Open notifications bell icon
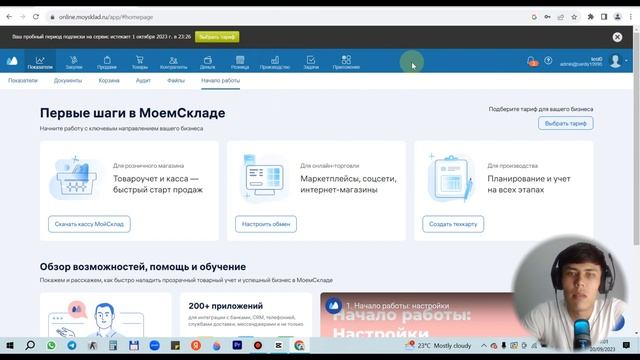This screenshot has height=360, width=640. [x=532, y=61]
